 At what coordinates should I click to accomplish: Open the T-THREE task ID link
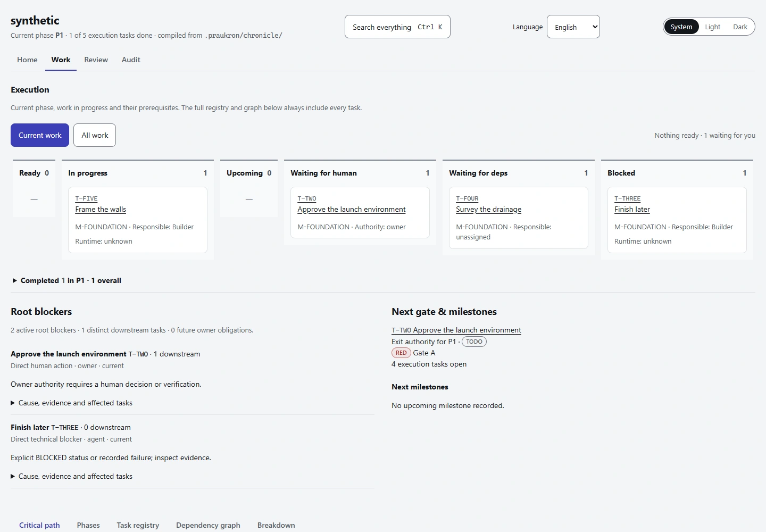tap(628, 198)
